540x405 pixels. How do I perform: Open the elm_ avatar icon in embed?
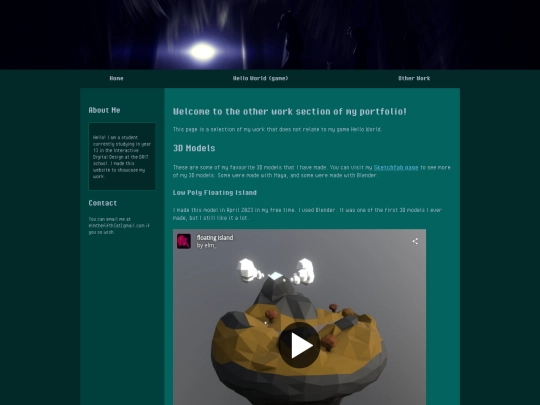pos(184,241)
